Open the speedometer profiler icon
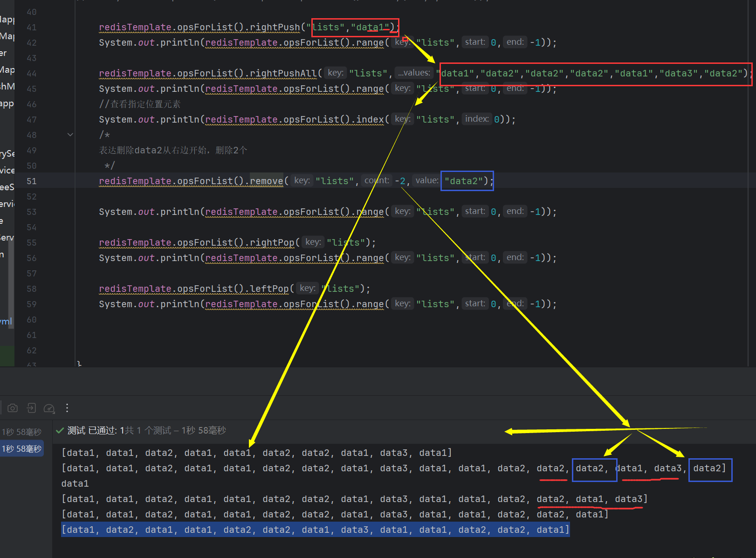 click(49, 408)
